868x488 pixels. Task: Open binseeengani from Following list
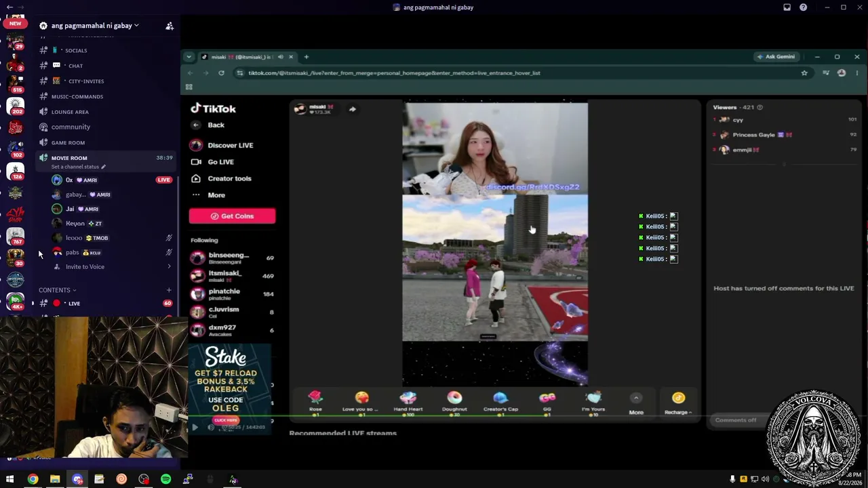click(232, 258)
